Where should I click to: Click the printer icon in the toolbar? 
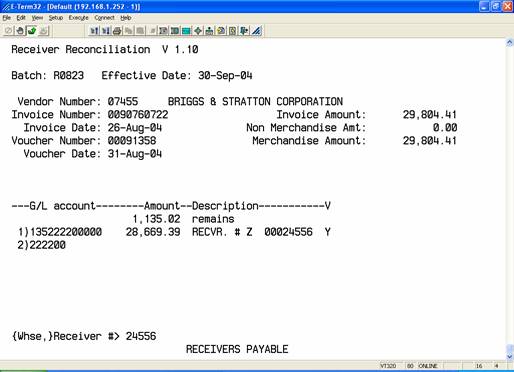tap(117, 31)
